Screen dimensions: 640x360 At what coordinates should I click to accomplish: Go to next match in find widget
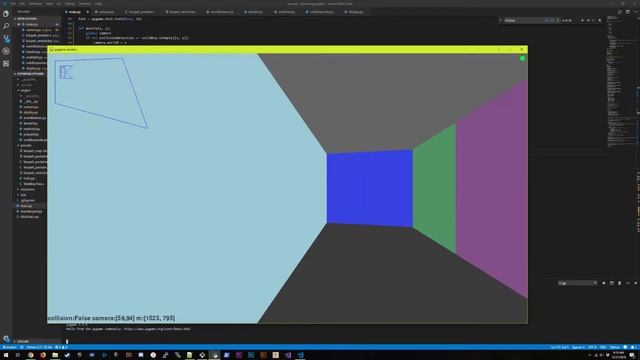click(588, 20)
